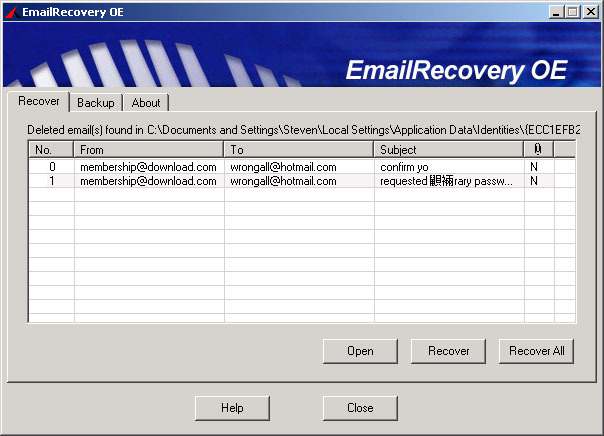
Task: Minimize the EmailRecovery OE window
Action: (555, 12)
